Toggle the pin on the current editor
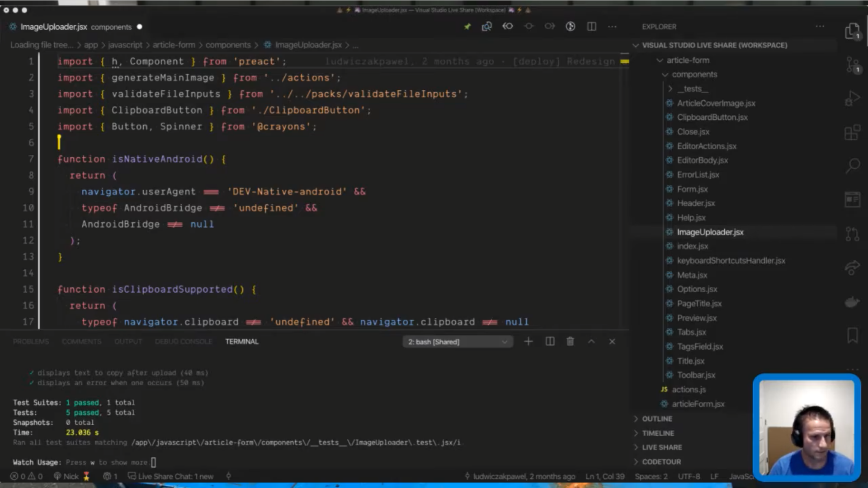Image resolution: width=868 pixels, height=488 pixels. pyautogui.click(x=467, y=26)
